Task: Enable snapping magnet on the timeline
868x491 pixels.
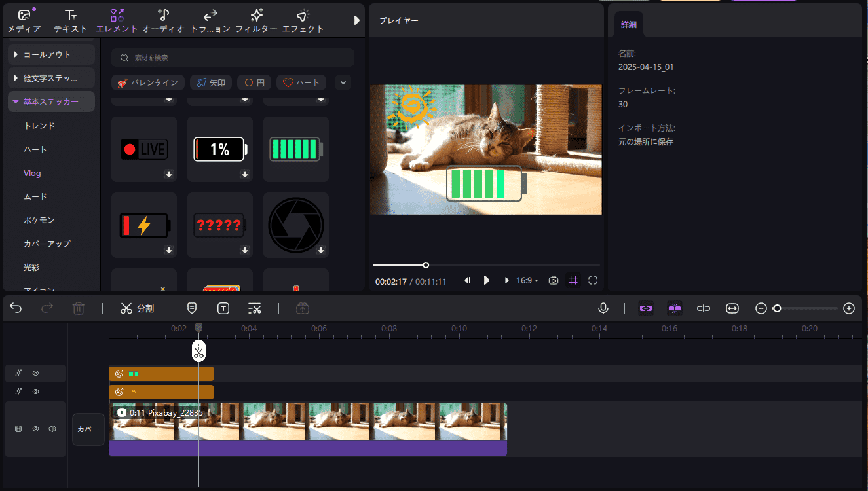Action: (674, 308)
